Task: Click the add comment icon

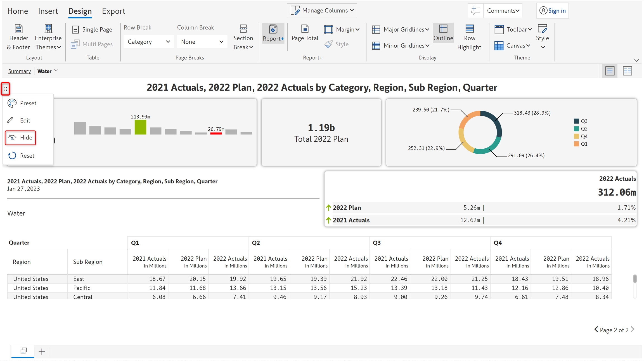Action: coord(475,11)
